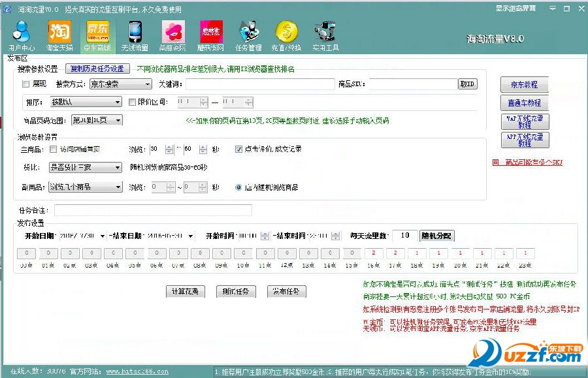Open the 排序 按默认 dropdown

(86, 102)
